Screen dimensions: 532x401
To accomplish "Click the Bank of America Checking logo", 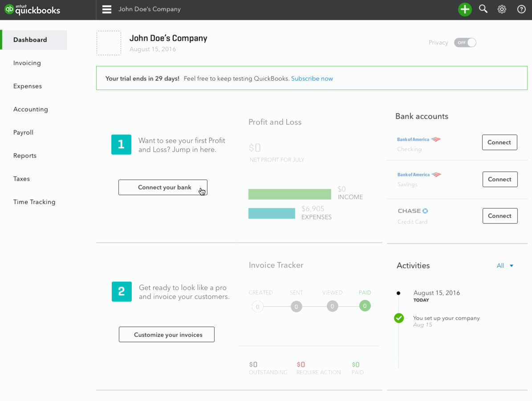I will coord(419,139).
